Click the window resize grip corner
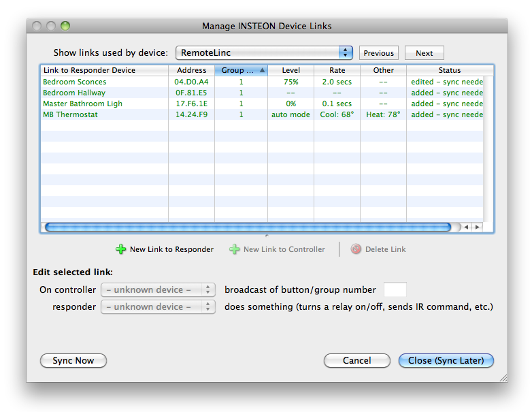 coord(503,378)
